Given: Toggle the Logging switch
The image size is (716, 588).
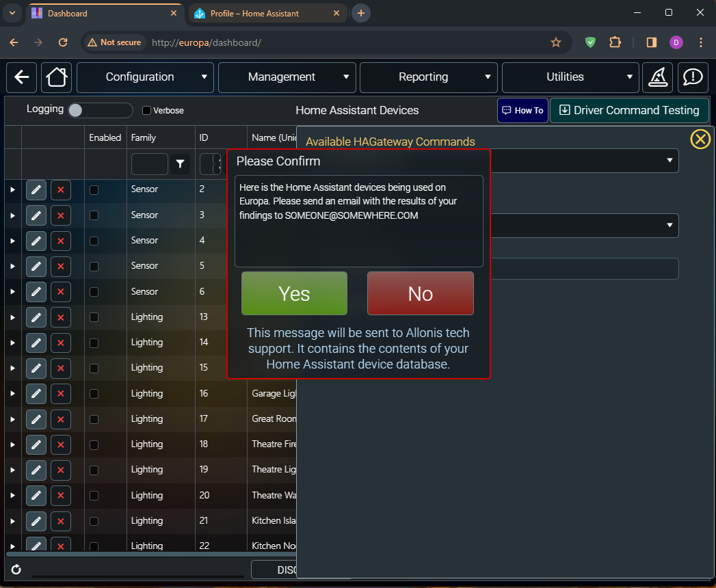Looking at the screenshot, I should click(100, 111).
